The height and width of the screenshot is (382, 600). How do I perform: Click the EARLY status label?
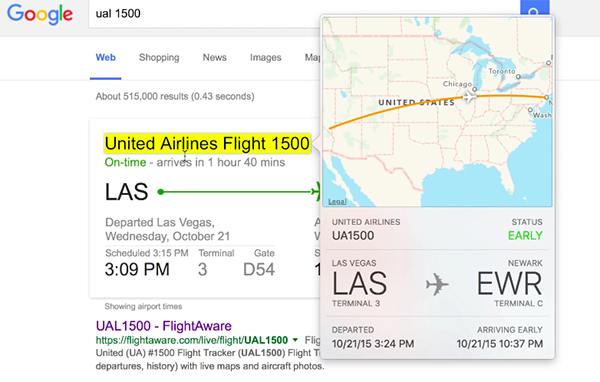(x=525, y=235)
